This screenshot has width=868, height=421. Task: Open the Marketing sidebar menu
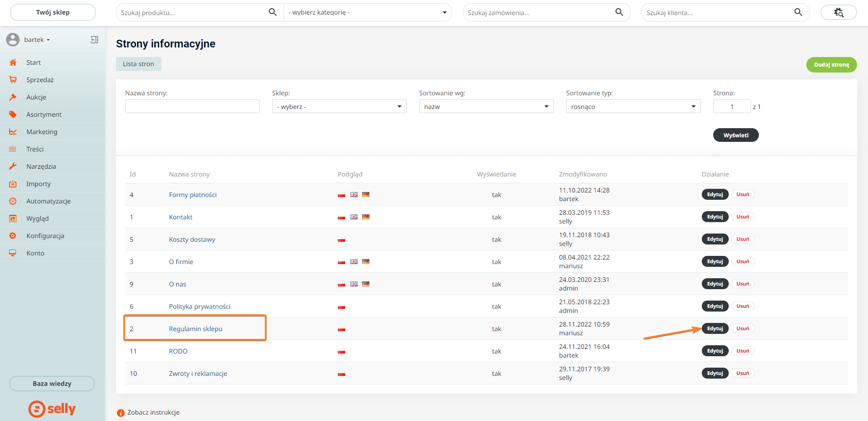pyautogui.click(x=42, y=132)
